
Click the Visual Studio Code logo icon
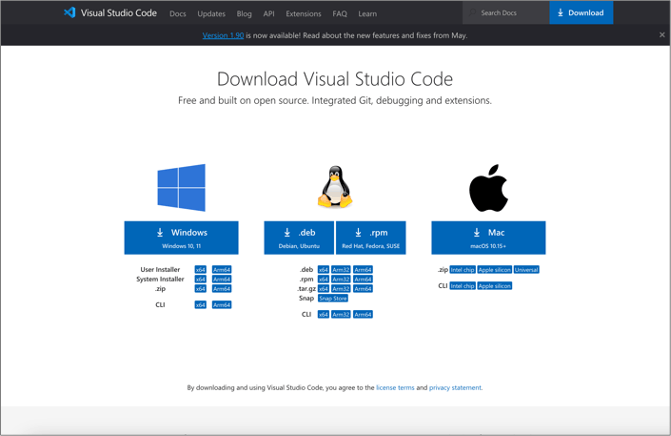[69, 13]
